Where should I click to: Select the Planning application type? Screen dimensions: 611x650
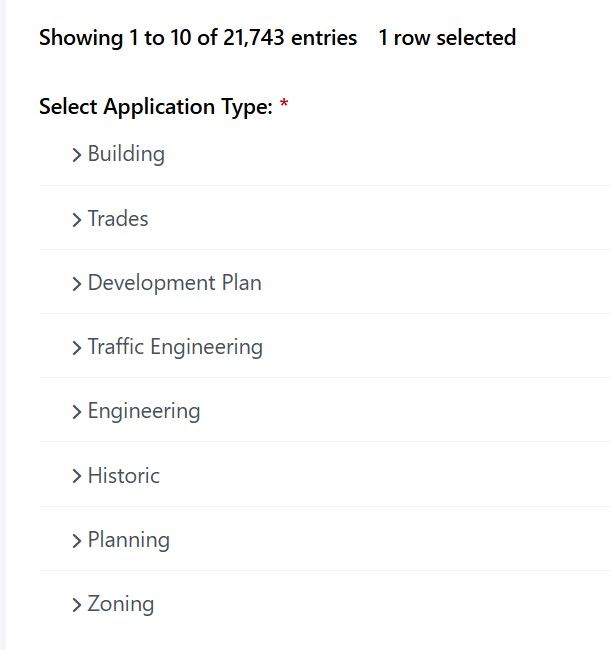pyautogui.click(x=129, y=540)
